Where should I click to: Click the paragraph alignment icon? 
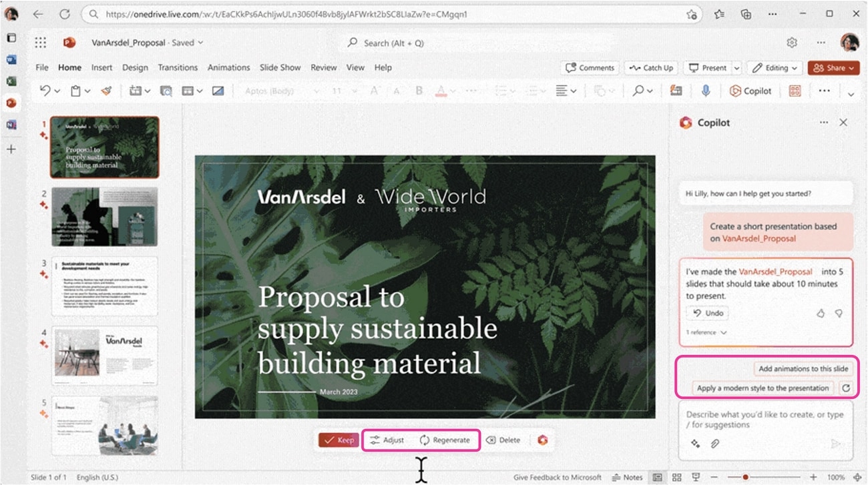coord(562,91)
